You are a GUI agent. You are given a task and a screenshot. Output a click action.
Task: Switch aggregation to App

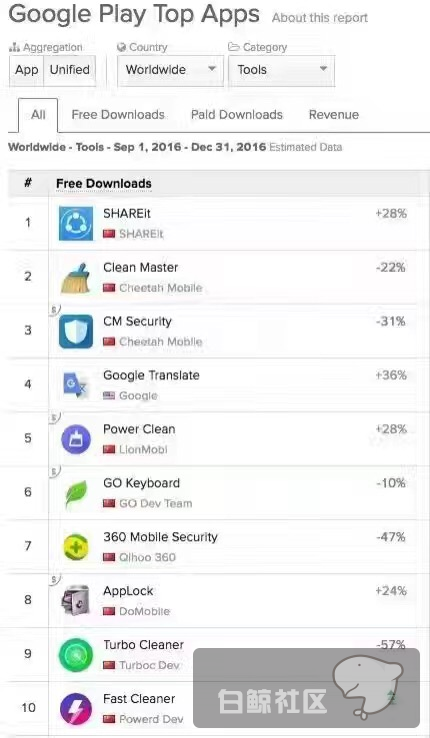[x=26, y=70]
